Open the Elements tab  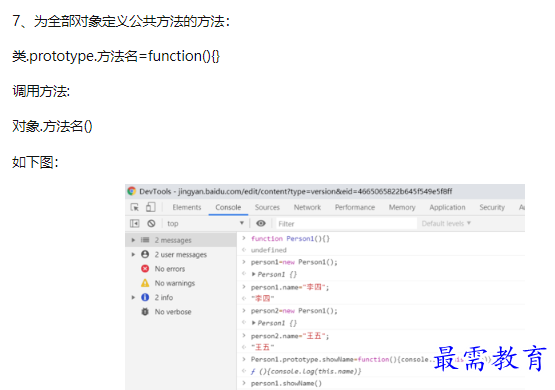point(187,207)
